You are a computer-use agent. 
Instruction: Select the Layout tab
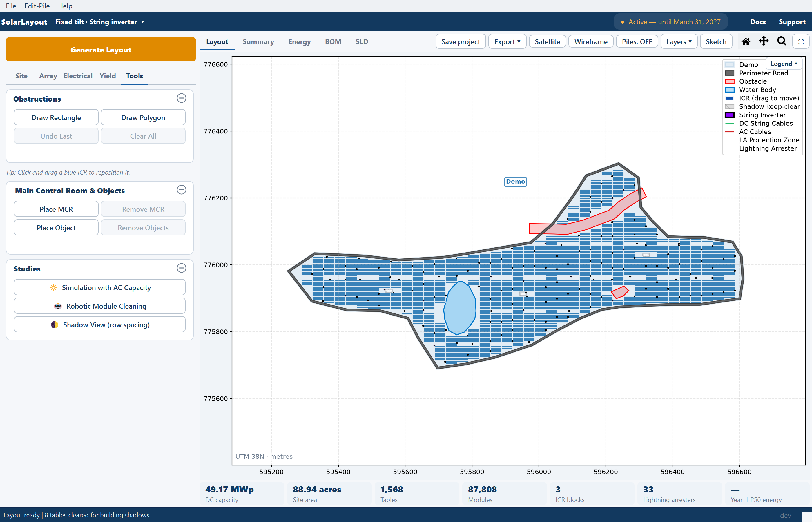tap(217, 42)
